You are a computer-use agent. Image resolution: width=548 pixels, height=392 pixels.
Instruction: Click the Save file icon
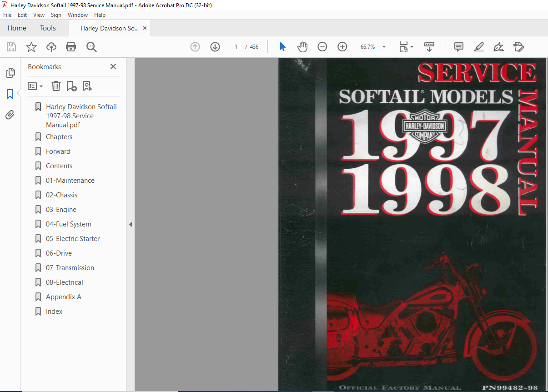coord(11,47)
